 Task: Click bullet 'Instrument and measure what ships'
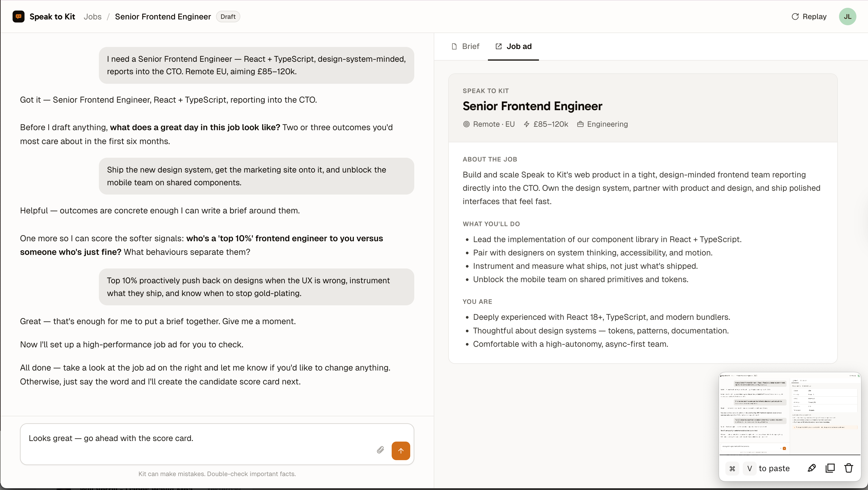point(585,266)
